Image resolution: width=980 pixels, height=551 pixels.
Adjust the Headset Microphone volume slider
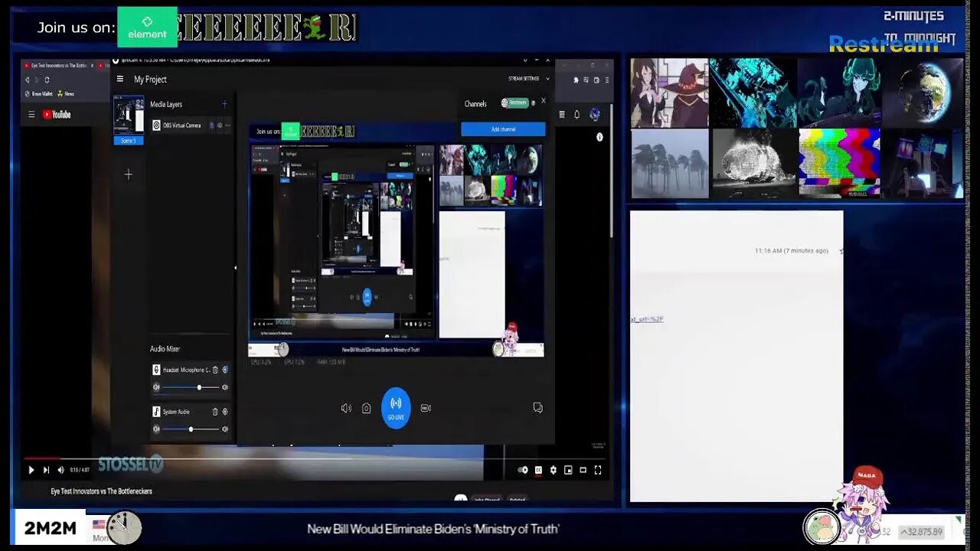pyautogui.click(x=191, y=387)
